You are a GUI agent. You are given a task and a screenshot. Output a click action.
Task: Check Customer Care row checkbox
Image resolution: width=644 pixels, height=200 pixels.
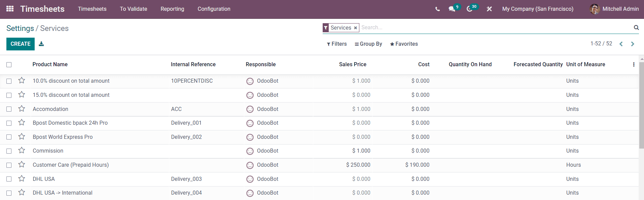click(9, 165)
